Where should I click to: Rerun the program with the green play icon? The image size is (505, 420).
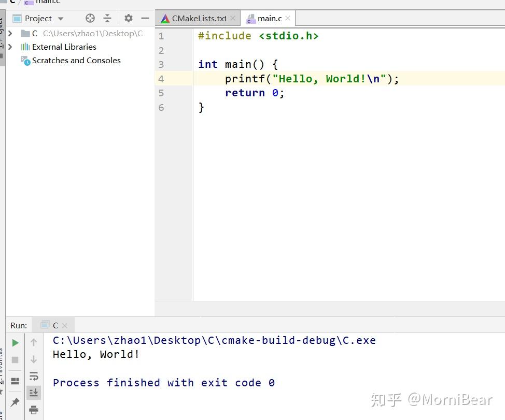pyautogui.click(x=15, y=342)
